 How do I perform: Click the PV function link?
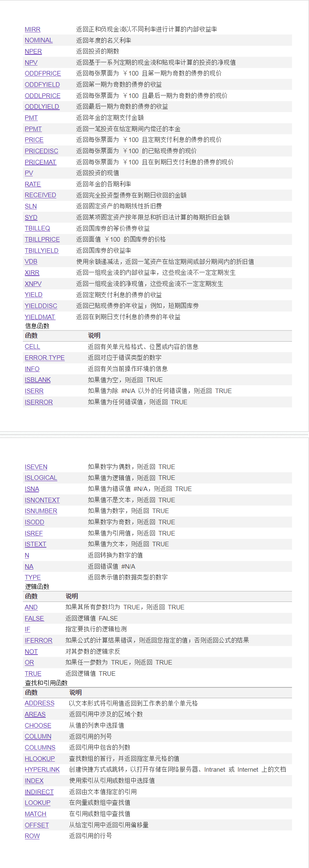point(29,173)
